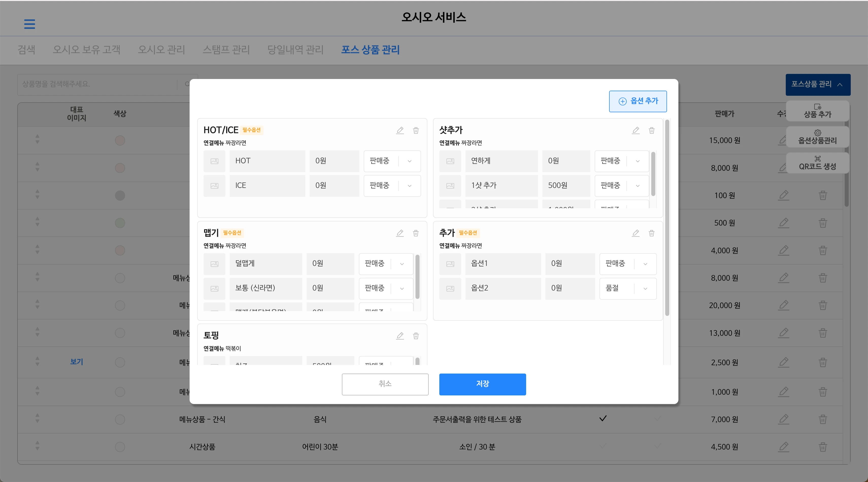
Task: Click edit icon in 20,000 원 row
Action: coord(784,305)
